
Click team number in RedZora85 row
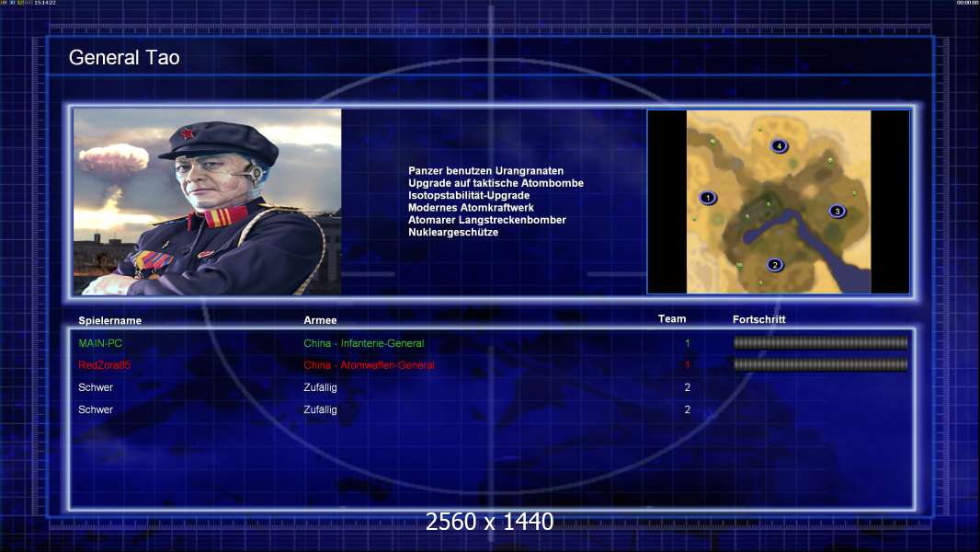tap(688, 365)
